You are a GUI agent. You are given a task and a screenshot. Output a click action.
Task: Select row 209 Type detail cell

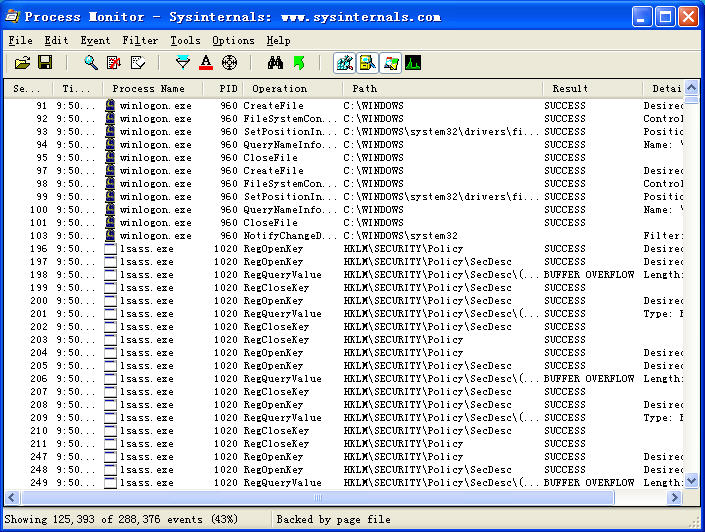[x=663, y=418]
